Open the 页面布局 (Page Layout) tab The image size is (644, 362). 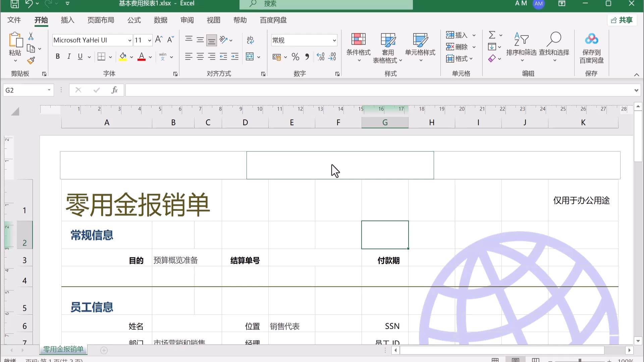point(101,20)
